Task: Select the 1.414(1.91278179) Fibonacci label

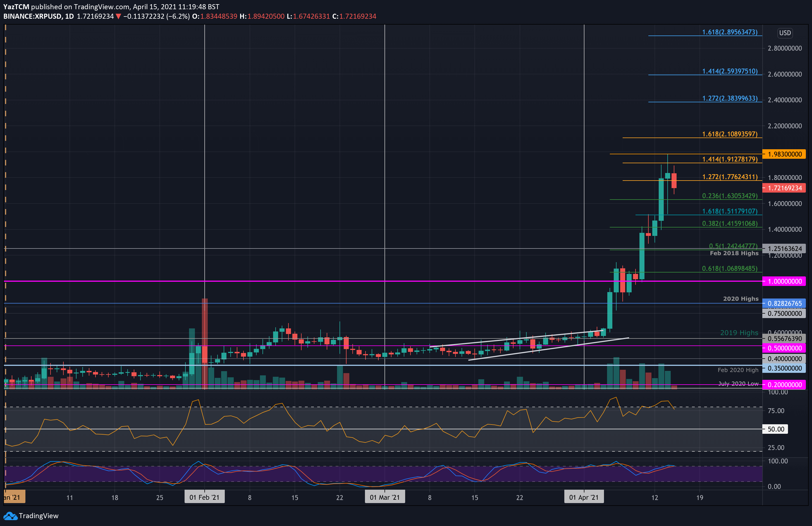Action: coord(729,159)
